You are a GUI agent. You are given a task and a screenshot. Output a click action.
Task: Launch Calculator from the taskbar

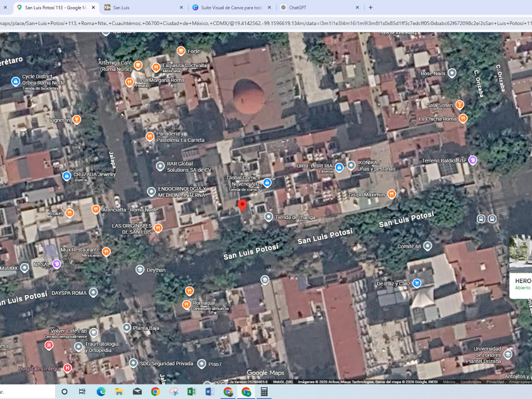click(264, 392)
